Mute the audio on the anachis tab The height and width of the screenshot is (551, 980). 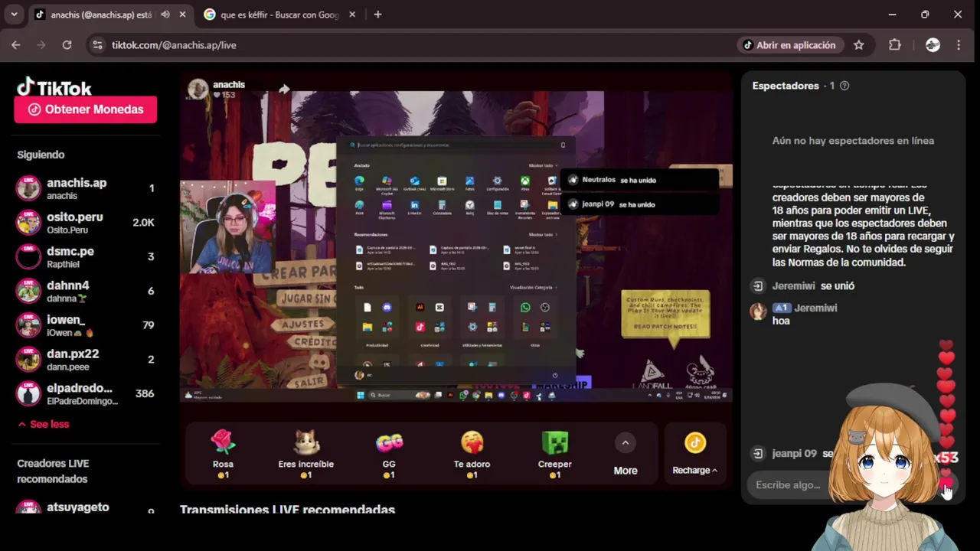click(x=165, y=15)
